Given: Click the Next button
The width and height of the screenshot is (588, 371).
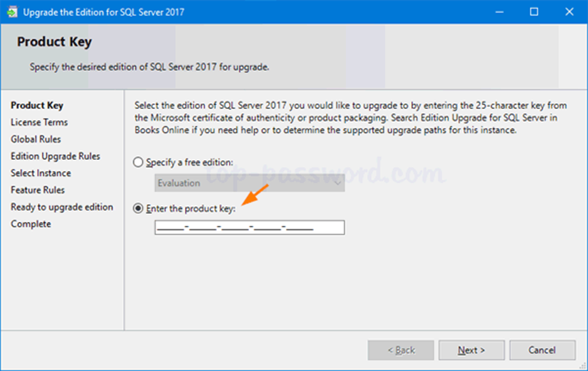Looking at the screenshot, I should [x=471, y=350].
